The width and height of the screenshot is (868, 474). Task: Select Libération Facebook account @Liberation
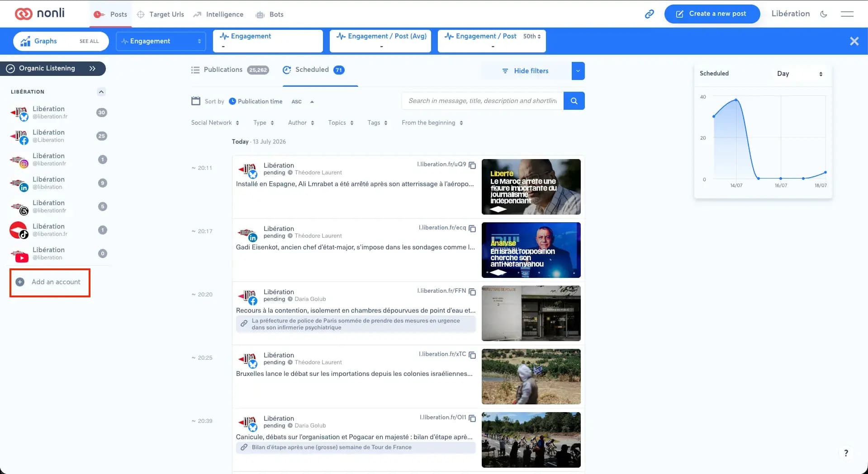(x=58, y=136)
